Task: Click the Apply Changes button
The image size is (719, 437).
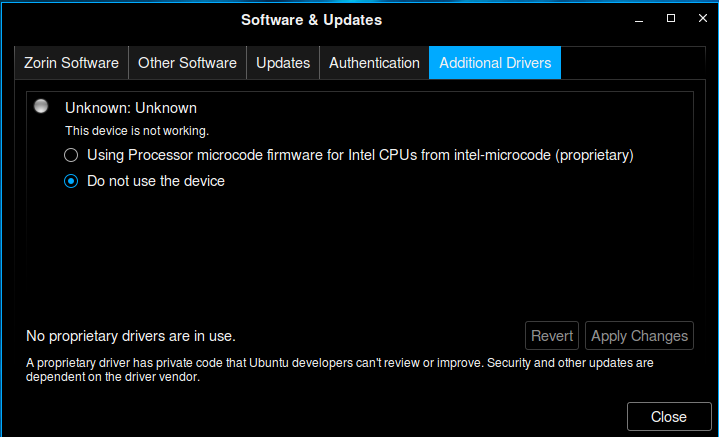Action: 639,336
